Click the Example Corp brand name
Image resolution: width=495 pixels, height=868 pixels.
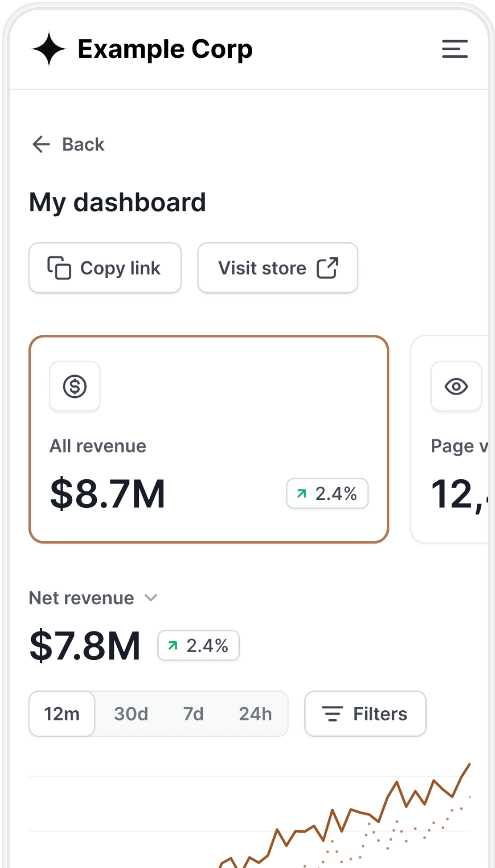tap(165, 49)
